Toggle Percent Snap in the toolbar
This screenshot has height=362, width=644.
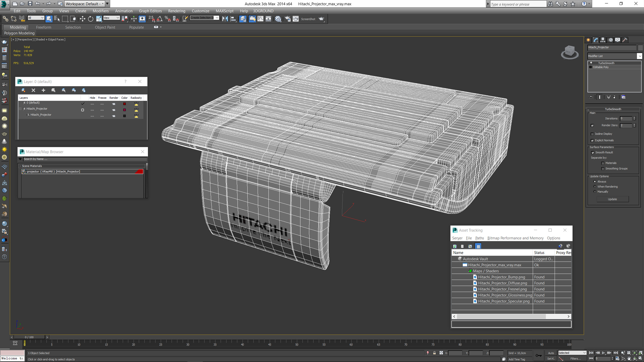168,19
